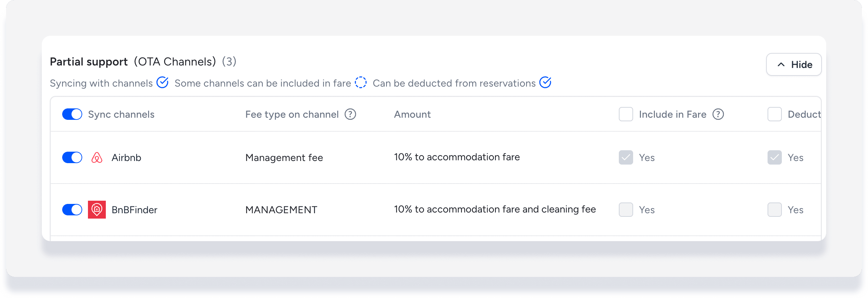Viewport: 868px width, 298px height.
Task: Click Airbnb Management fee type text
Action: pos(284,158)
